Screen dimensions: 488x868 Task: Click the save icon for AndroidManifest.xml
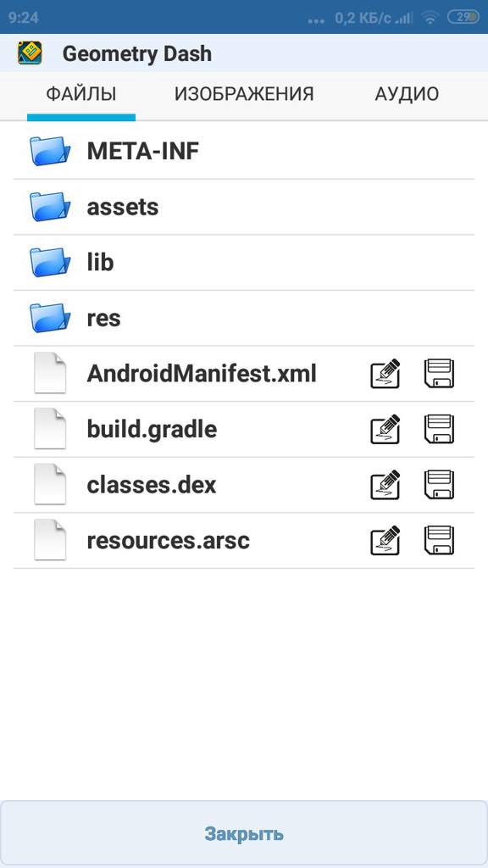click(439, 374)
